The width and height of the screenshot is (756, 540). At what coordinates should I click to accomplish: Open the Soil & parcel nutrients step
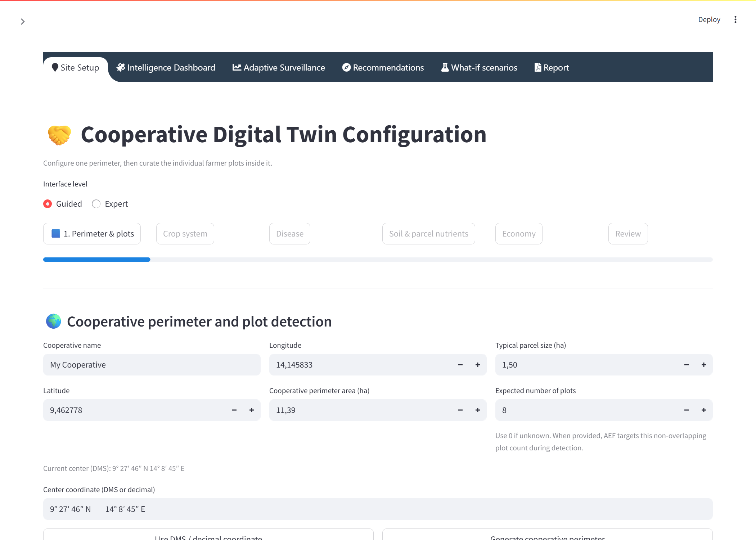pos(428,234)
